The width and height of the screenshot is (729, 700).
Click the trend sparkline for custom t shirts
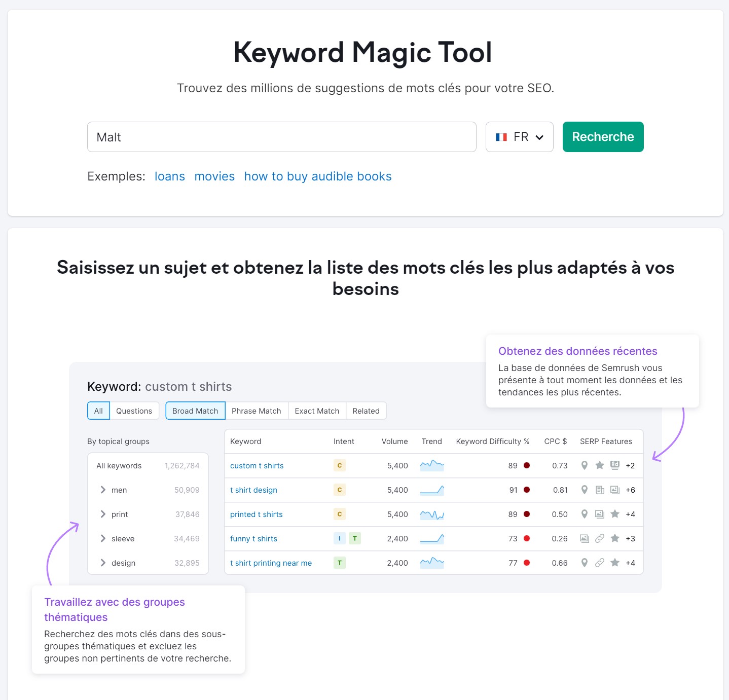(x=432, y=465)
